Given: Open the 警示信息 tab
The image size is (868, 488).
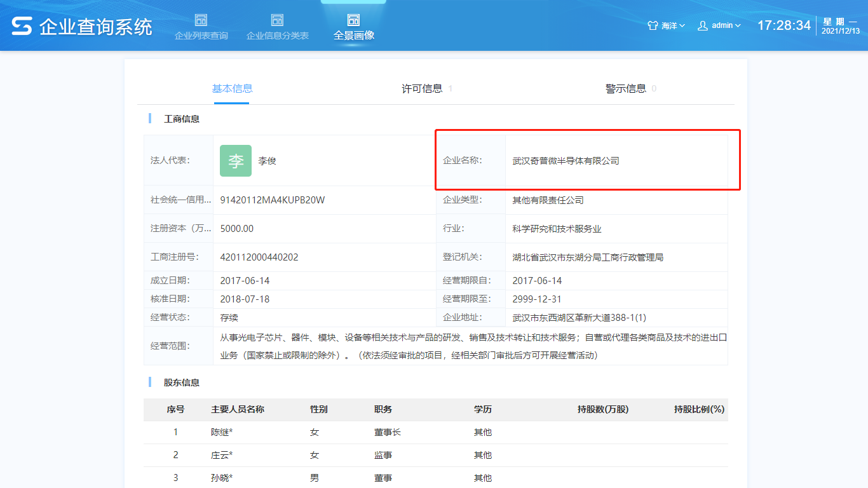Looking at the screenshot, I should click(x=626, y=88).
